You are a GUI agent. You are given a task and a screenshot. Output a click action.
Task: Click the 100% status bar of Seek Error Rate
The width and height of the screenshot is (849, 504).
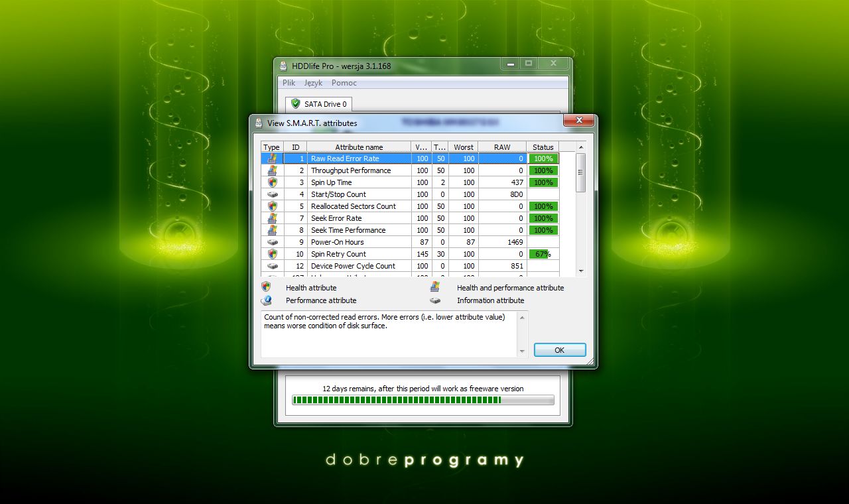(543, 218)
